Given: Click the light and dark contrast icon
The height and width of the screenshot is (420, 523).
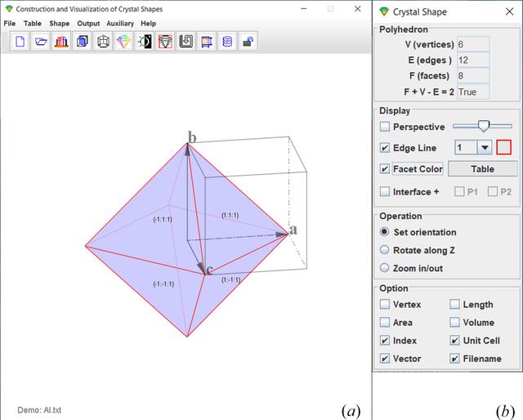Looking at the screenshot, I should [x=145, y=42].
